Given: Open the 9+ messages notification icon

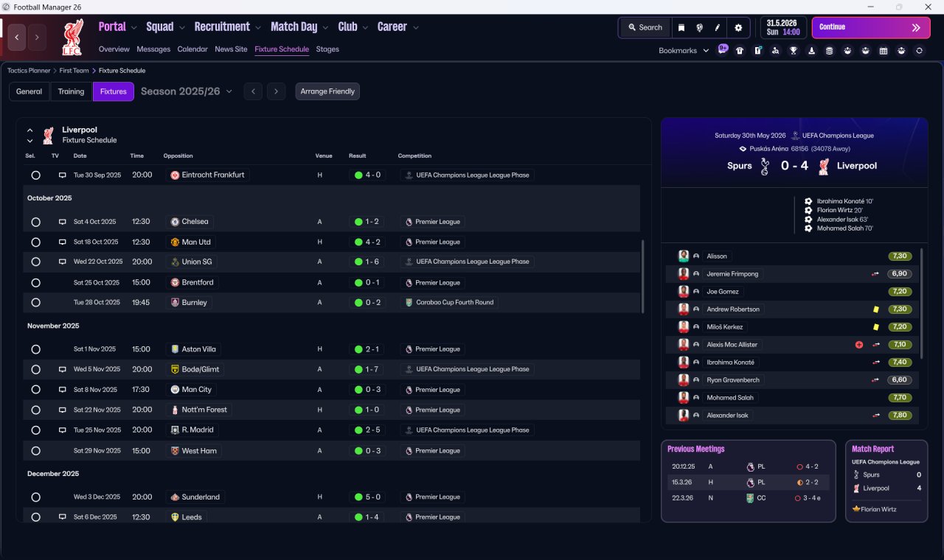Looking at the screenshot, I should (x=723, y=50).
